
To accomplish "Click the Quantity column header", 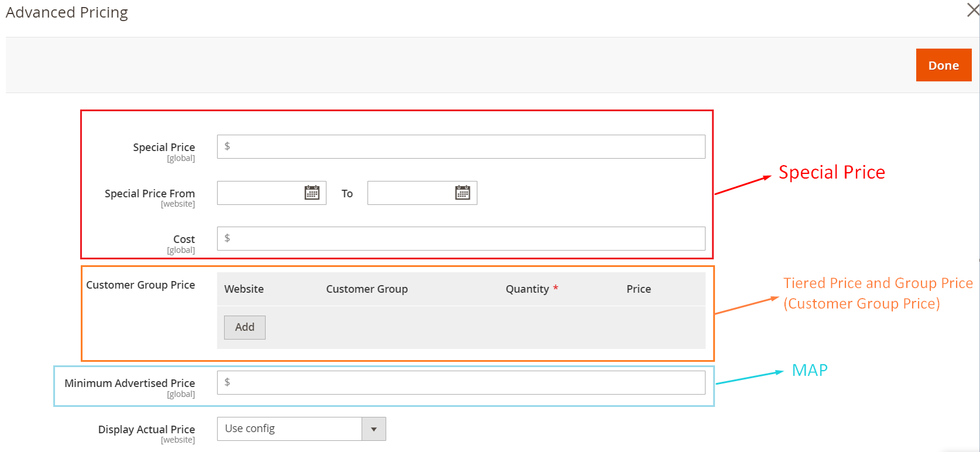I will (527, 289).
